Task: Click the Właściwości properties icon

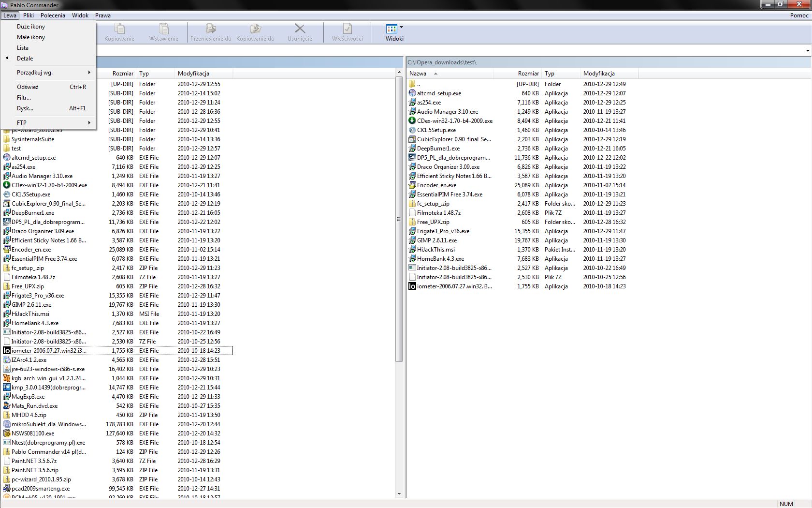Action: 347,29
